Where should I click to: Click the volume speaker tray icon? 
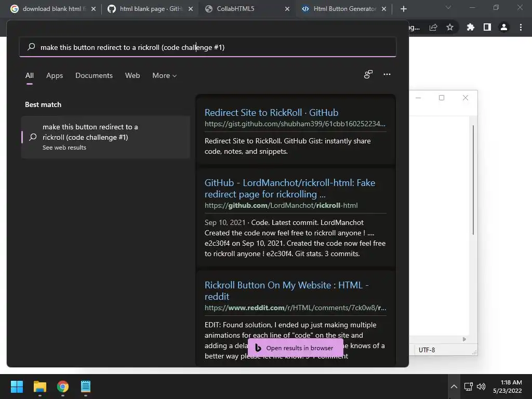tap(481, 387)
